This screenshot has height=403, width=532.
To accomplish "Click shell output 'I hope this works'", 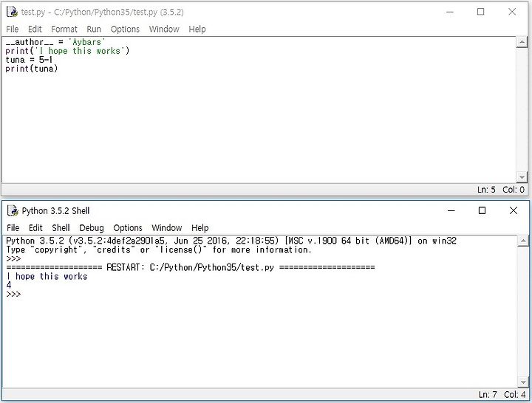I will pyautogui.click(x=47, y=276).
